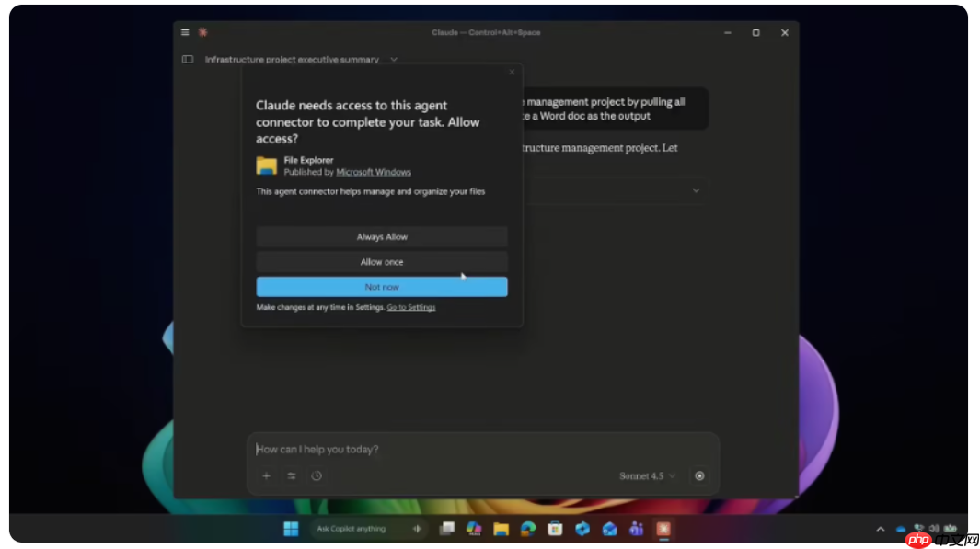Screen dimensions: 980x549
Task: Open File Explorer from the taskbar
Action: click(501, 529)
